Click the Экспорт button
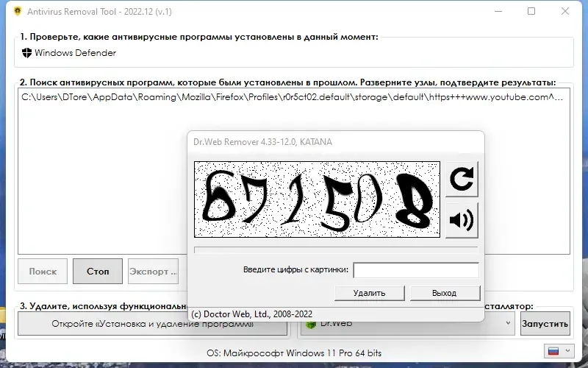Viewport: 588px width, 368px height. [153, 271]
